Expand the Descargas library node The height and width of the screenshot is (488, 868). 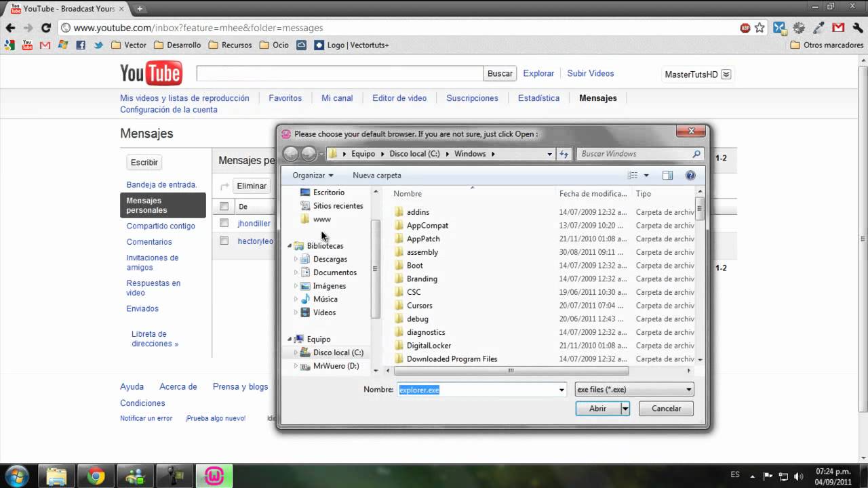296,259
